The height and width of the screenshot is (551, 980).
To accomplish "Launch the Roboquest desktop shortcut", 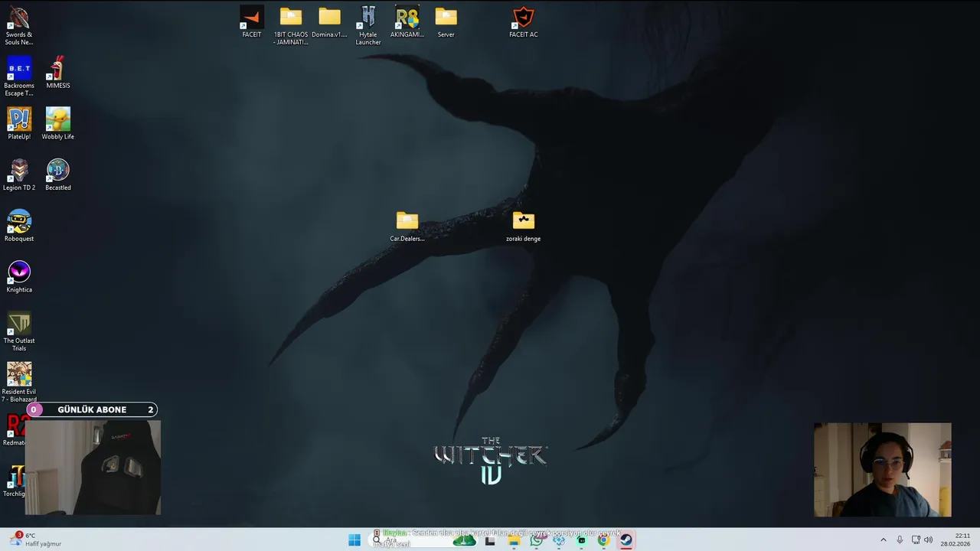I will pos(19,226).
